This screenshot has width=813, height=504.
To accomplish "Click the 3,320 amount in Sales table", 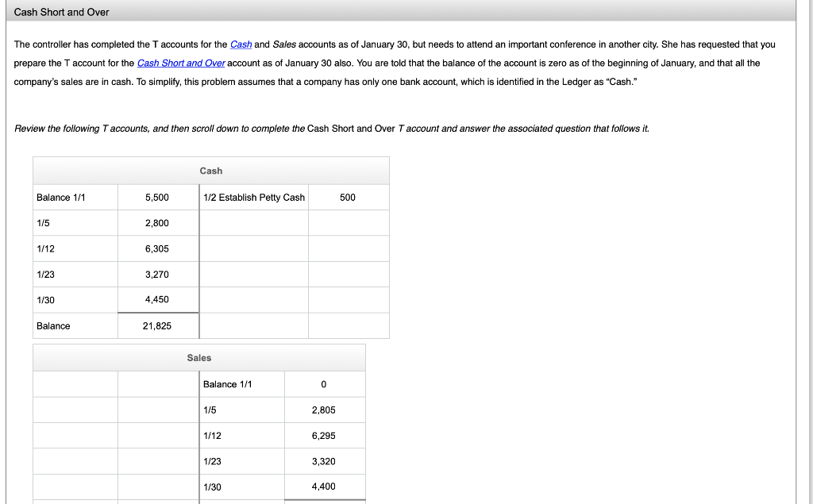I will point(324,461).
